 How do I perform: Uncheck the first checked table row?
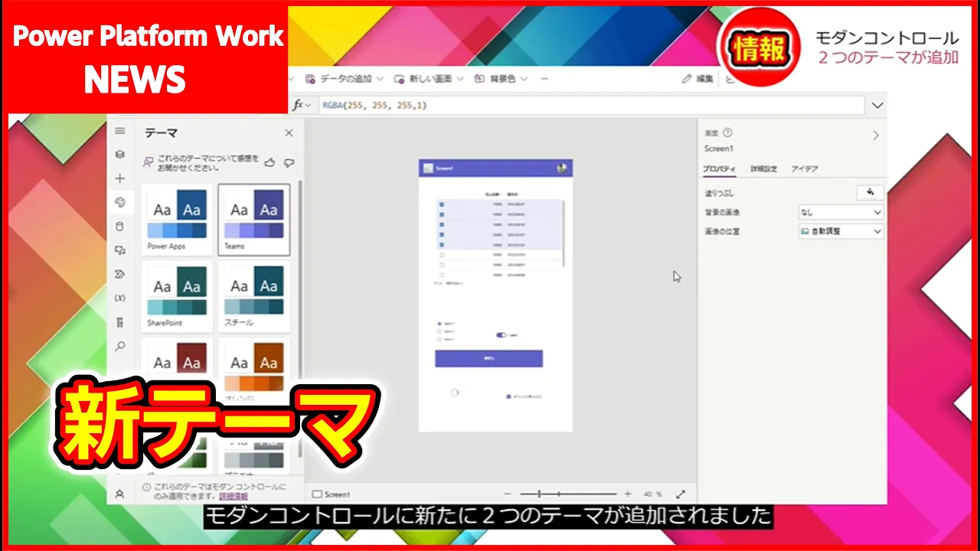(442, 204)
